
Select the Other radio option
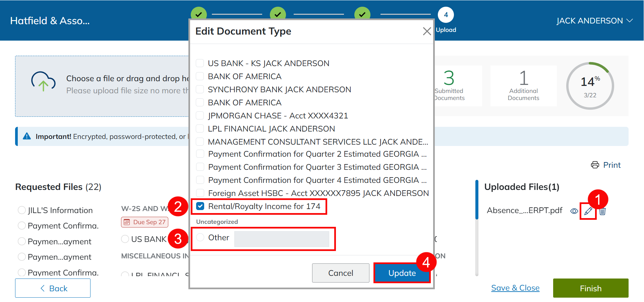click(x=200, y=237)
